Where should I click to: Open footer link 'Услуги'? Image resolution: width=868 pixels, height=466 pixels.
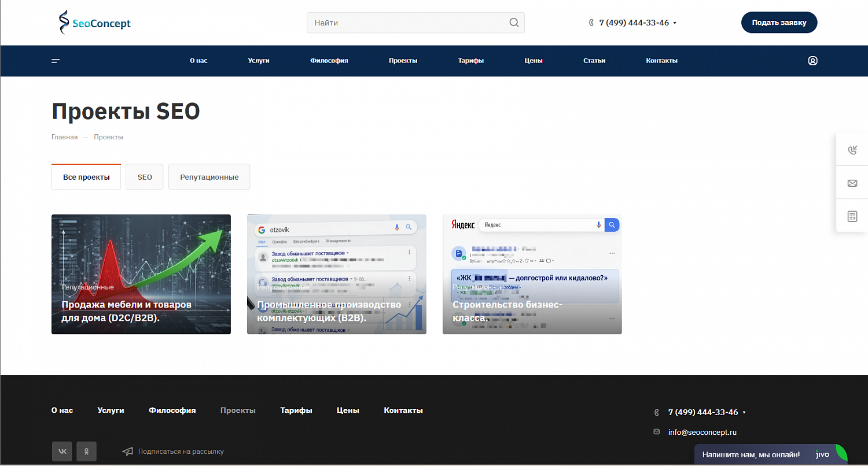[111, 410]
